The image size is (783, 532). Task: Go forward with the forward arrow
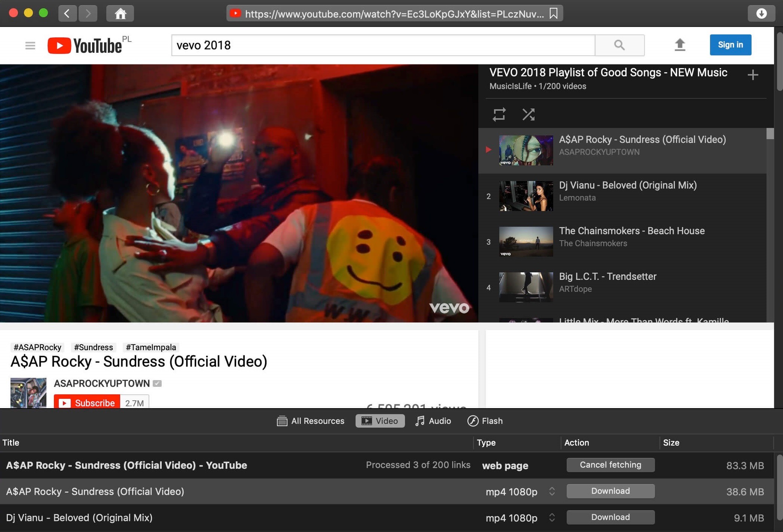tap(88, 13)
